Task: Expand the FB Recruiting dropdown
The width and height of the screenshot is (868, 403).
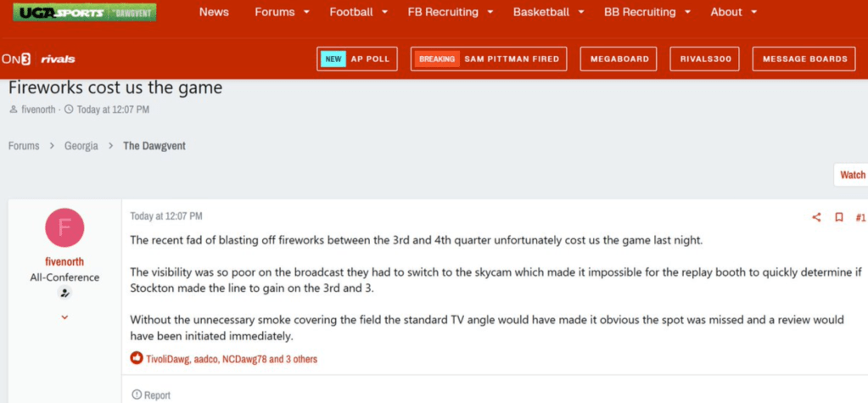Action: tap(490, 13)
